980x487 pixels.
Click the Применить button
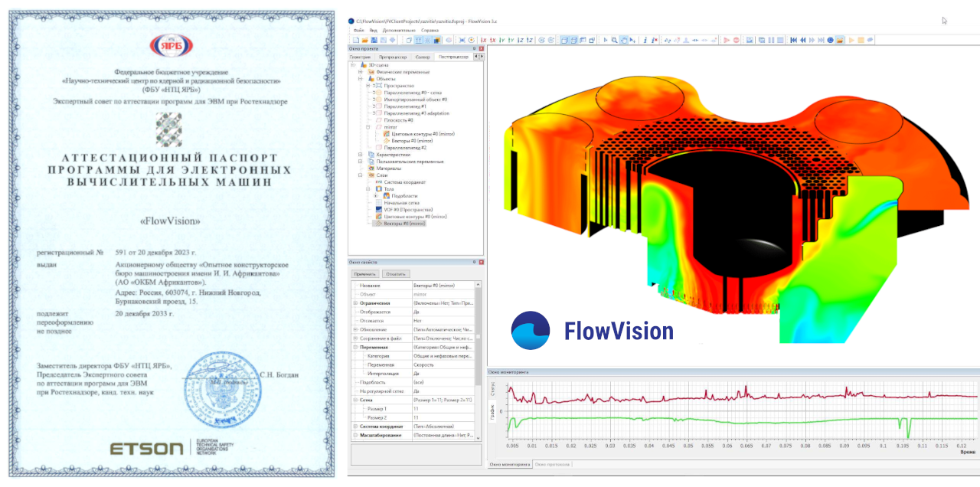(x=365, y=273)
